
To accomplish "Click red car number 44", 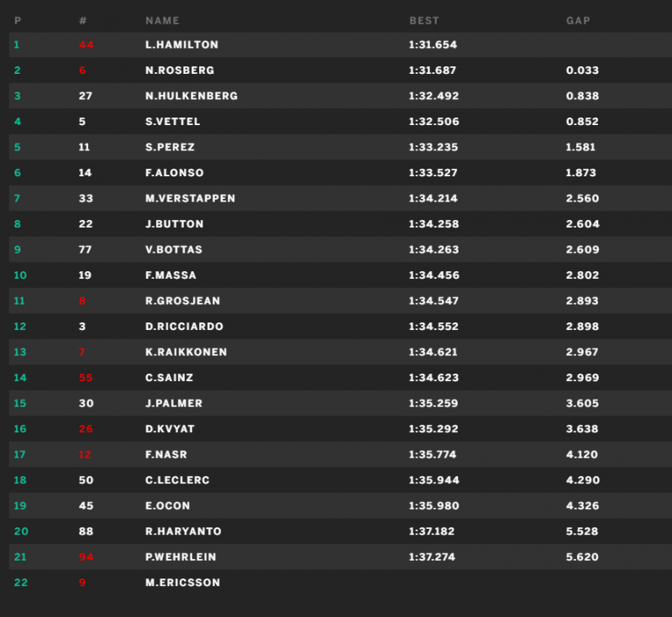I will (87, 44).
